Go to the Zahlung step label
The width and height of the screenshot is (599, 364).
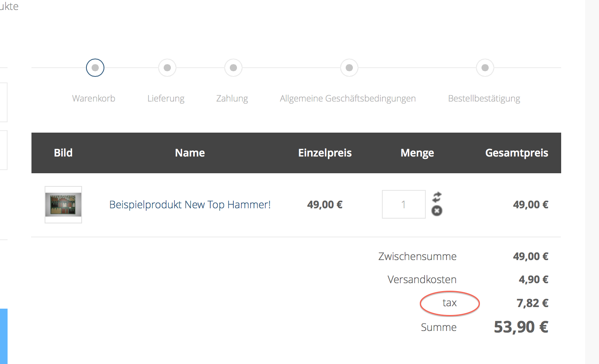[232, 98]
